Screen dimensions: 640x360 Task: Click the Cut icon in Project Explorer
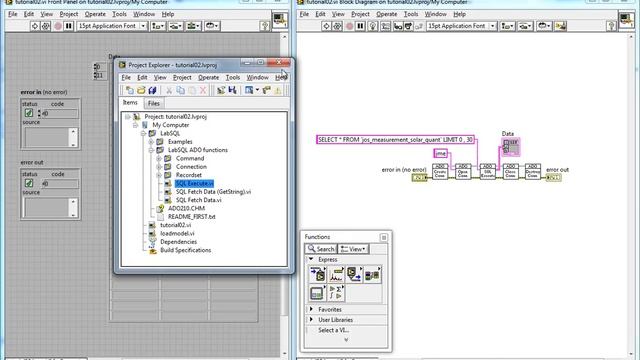click(x=169, y=90)
